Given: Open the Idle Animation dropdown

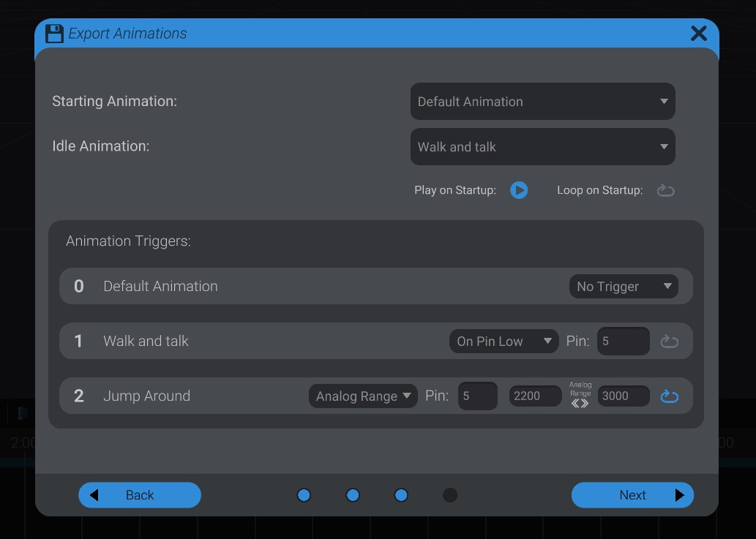Looking at the screenshot, I should click(x=542, y=146).
